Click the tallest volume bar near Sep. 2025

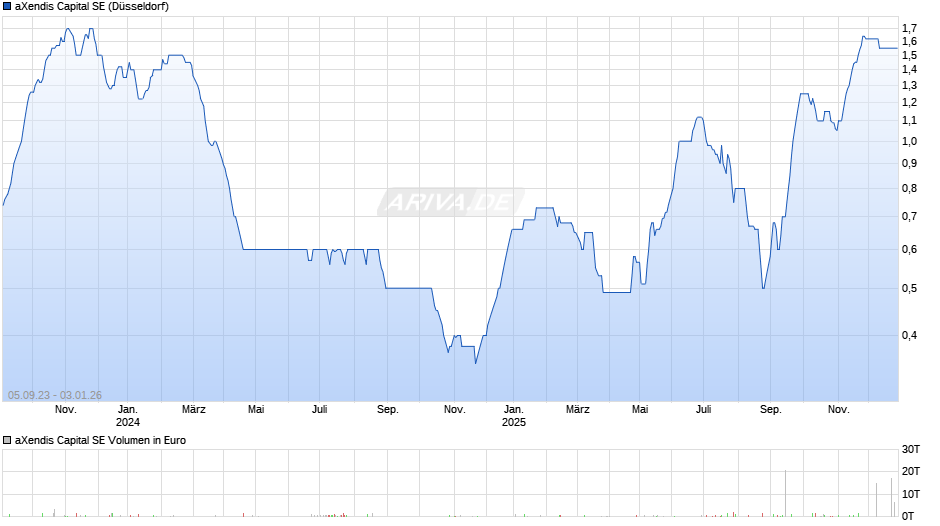[785, 493]
